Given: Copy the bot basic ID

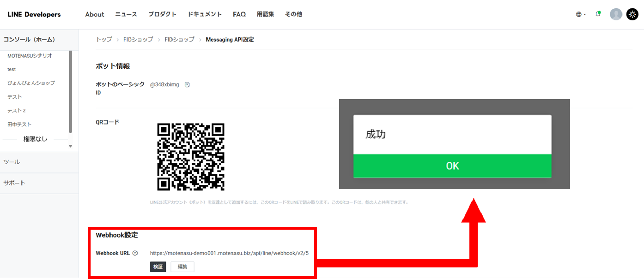Looking at the screenshot, I should (187, 85).
